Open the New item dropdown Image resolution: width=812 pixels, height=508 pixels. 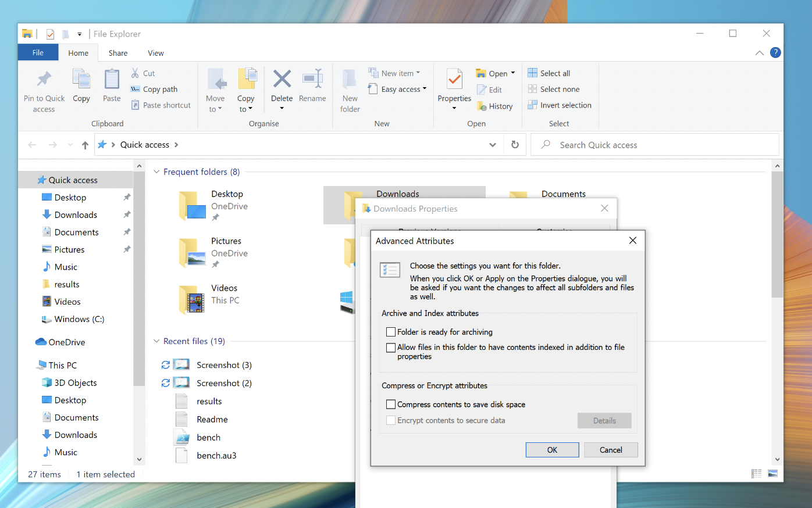coord(397,72)
